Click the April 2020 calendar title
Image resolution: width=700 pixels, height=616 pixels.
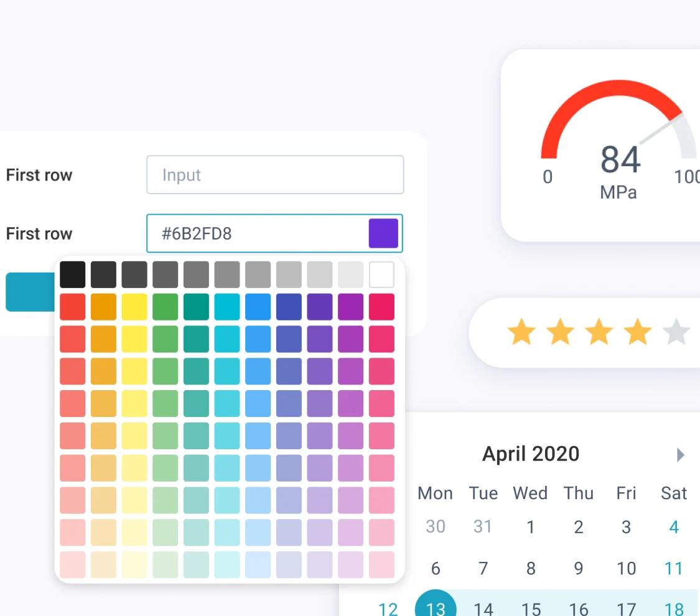click(x=531, y=454)
